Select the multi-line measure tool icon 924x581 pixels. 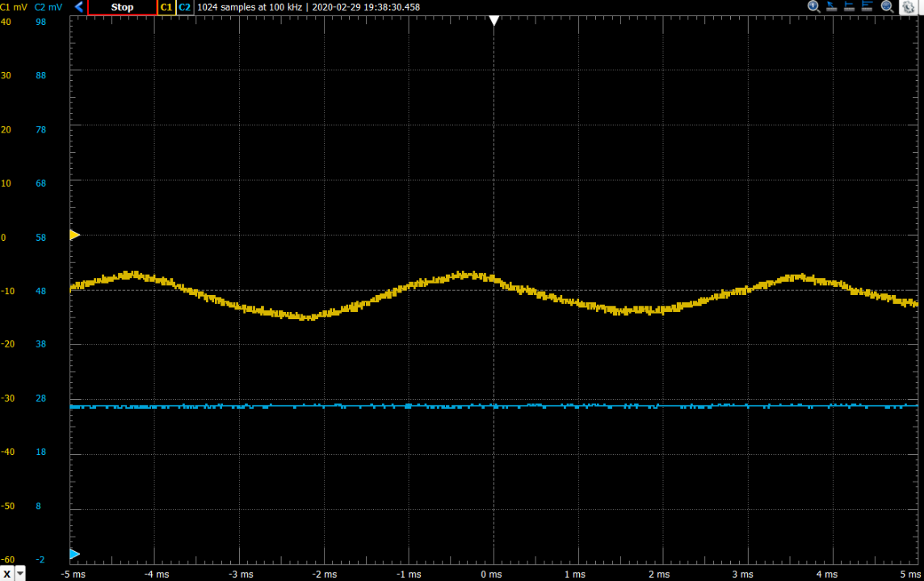pos(867,6)
